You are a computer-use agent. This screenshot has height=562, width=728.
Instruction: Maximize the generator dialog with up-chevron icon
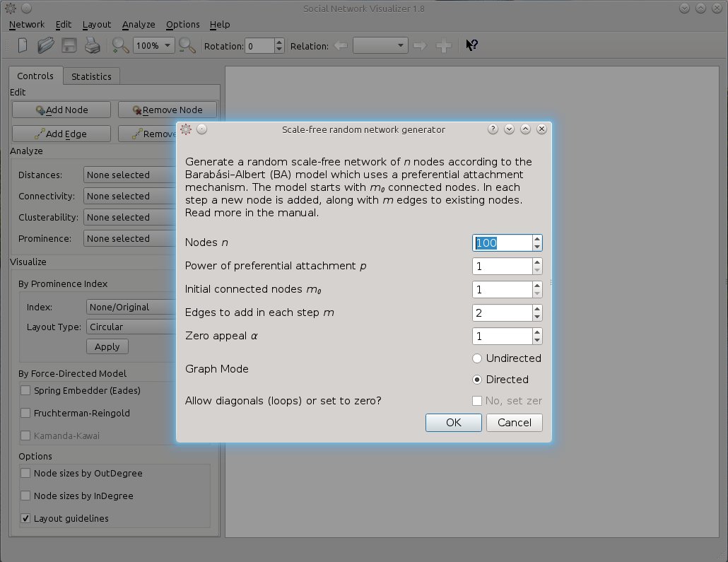tap(526, 129)
